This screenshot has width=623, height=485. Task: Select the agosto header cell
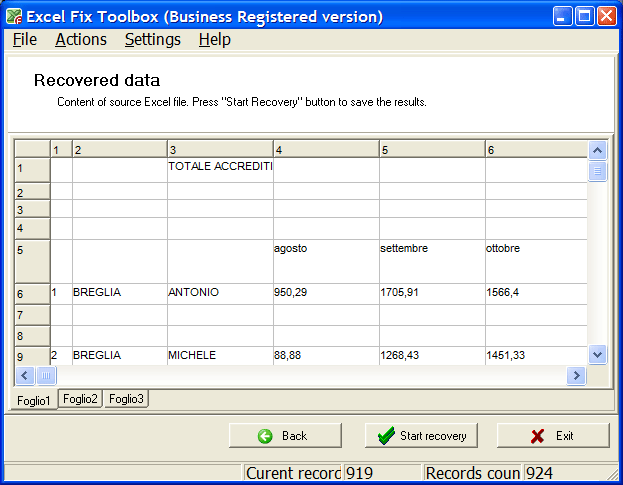[x=326, y=261]
